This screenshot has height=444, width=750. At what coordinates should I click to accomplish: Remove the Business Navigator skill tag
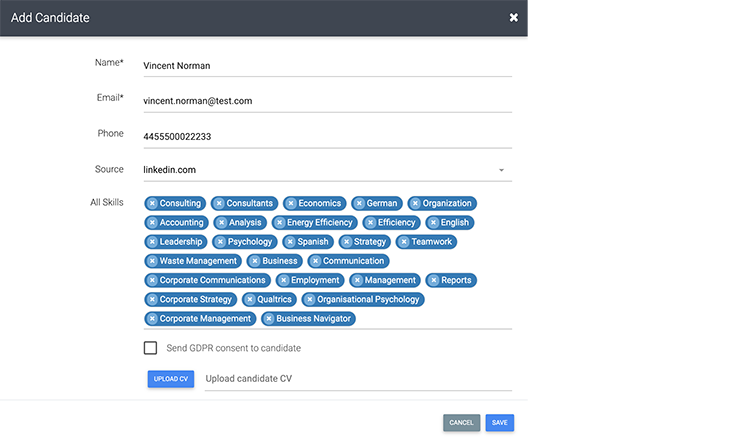(269, 319)
